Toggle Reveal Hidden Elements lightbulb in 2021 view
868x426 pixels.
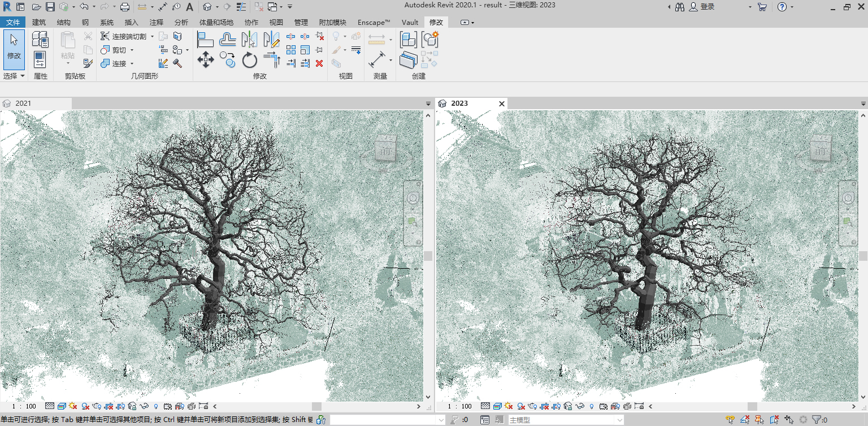[x=156, y=406]
